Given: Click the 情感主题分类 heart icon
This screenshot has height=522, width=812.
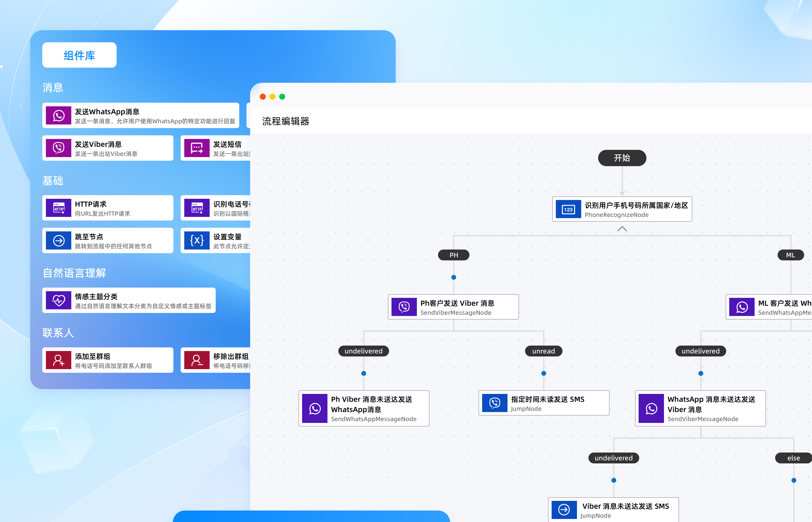Looking at the screenshot, I should pos(59,300).
